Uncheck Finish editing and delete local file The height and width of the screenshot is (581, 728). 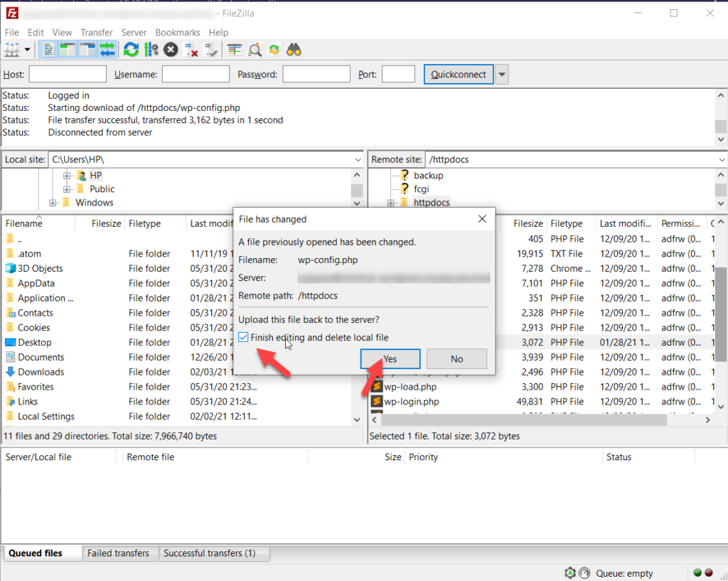[x=243, y=337]
